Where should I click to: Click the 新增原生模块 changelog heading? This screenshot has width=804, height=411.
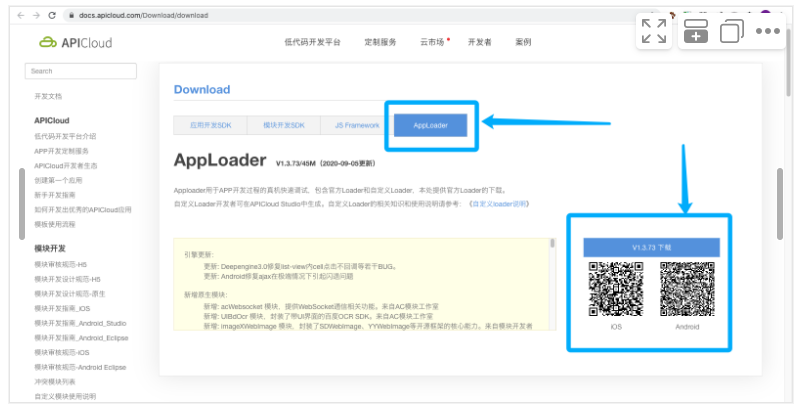point(206,295)
